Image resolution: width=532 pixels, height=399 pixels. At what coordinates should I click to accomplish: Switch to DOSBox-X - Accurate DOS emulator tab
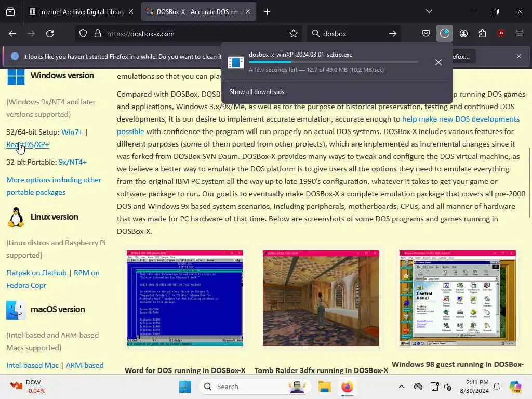(198, 12)
